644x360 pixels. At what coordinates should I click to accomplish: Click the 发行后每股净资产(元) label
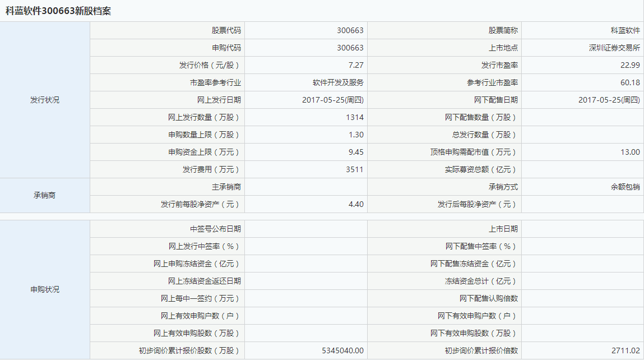(478, 204)
